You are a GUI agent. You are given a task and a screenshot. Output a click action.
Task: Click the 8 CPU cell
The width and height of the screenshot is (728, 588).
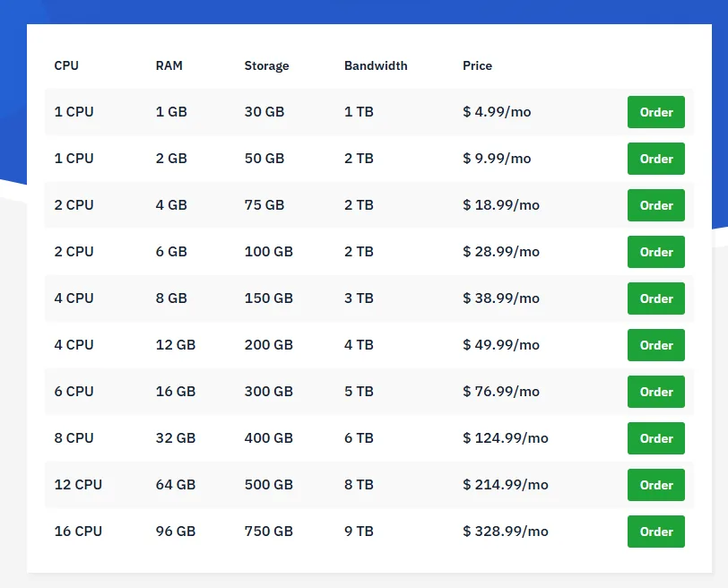point(74,438)
